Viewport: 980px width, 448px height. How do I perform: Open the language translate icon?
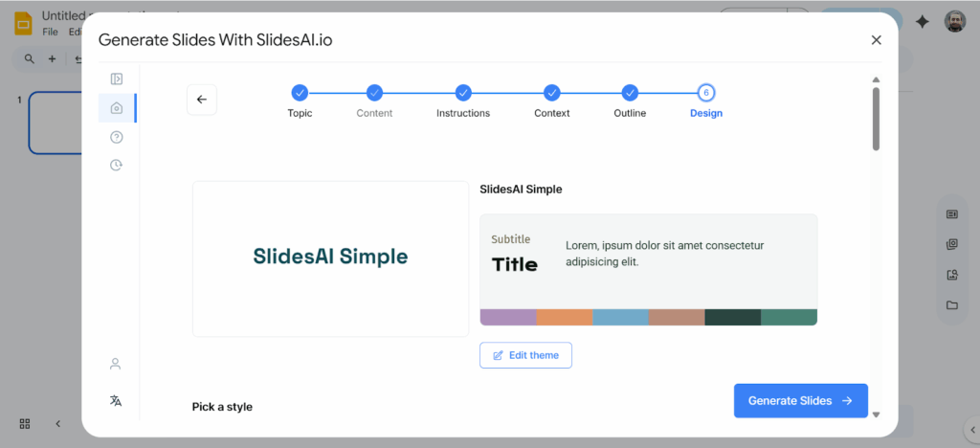coord(116,401)
